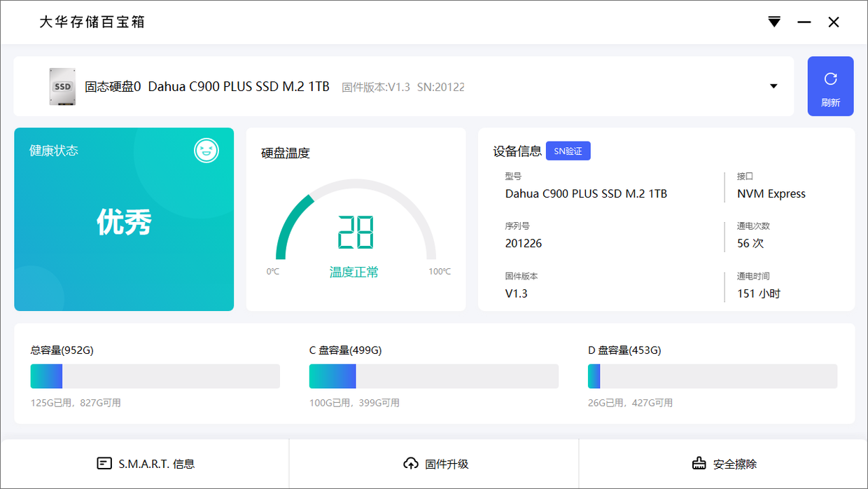Open 安全擦除 secure erase tab
This screenshot has height=489, width=868.
tap(724, 464)
